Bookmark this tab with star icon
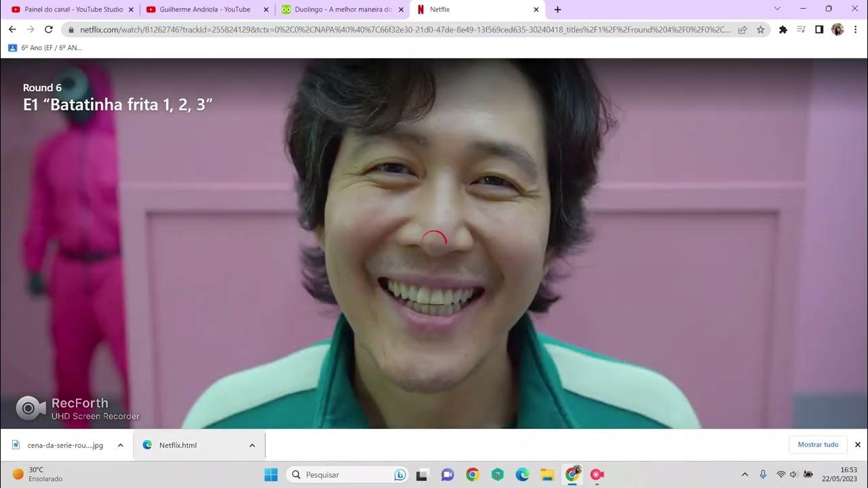Screen dimensions: 868x488 coord(760,30)
